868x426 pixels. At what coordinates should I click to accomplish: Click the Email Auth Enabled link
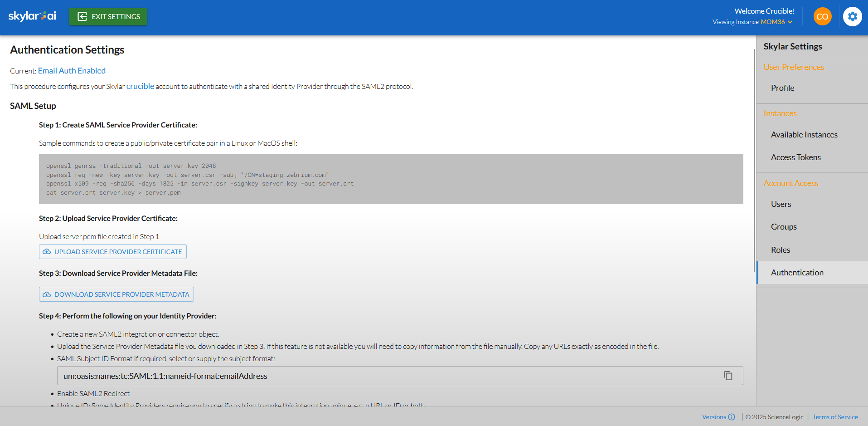[72, 71]
